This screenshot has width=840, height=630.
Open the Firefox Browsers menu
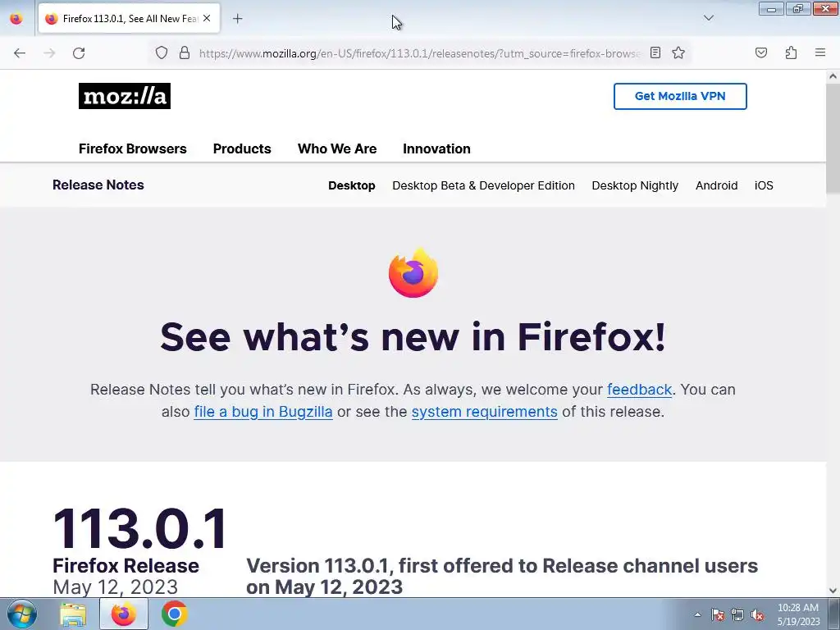132,149
